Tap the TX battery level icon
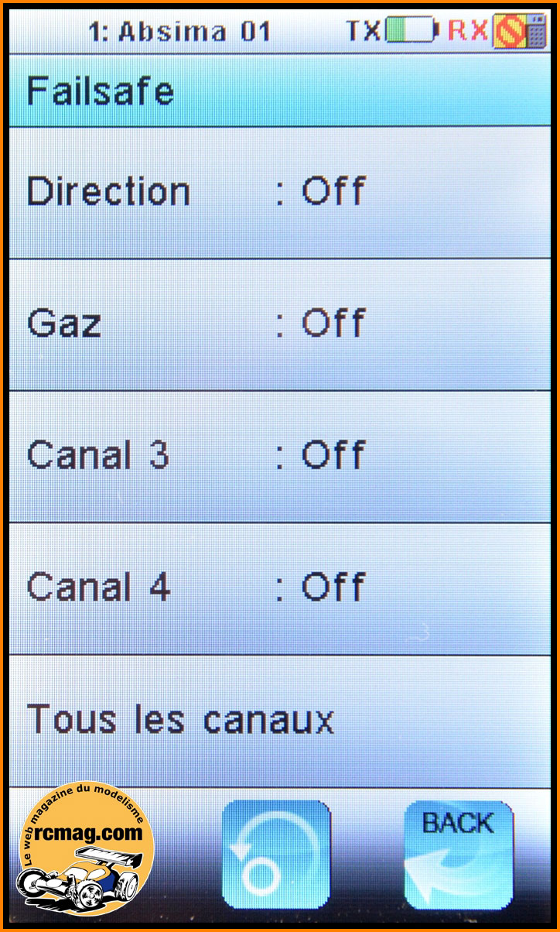The height and width of the screenshot is (932, 560). [x=411, y=31]
